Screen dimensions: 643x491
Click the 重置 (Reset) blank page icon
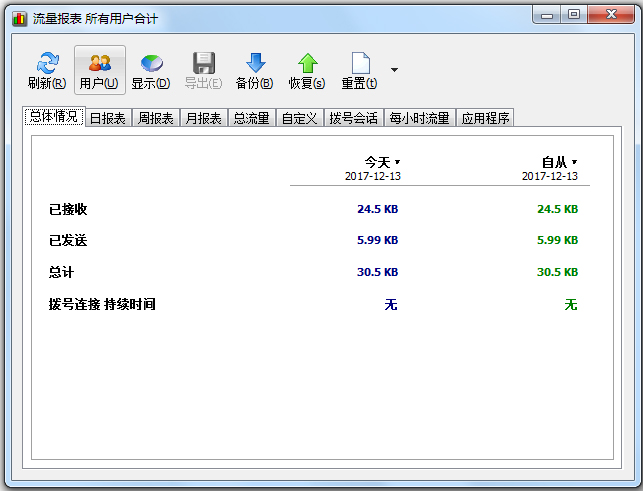(x=359, y=64)
